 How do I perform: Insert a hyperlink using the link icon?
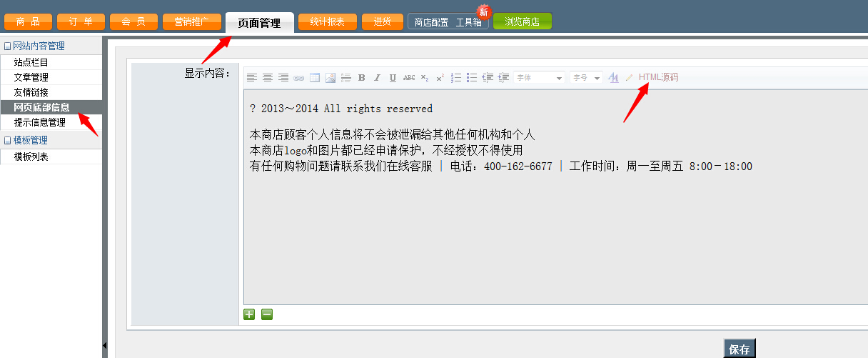click(x=299, y=78)
